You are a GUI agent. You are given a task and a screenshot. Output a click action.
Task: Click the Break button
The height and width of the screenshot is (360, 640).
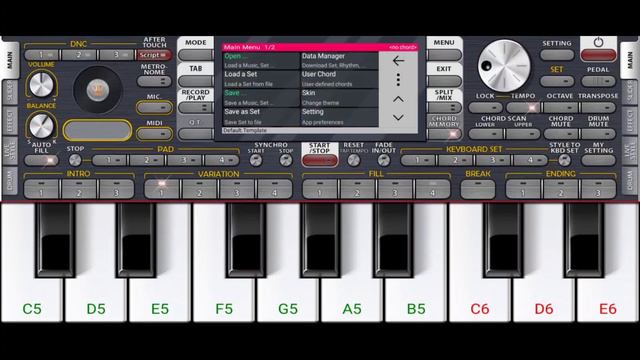click(478, 189)
